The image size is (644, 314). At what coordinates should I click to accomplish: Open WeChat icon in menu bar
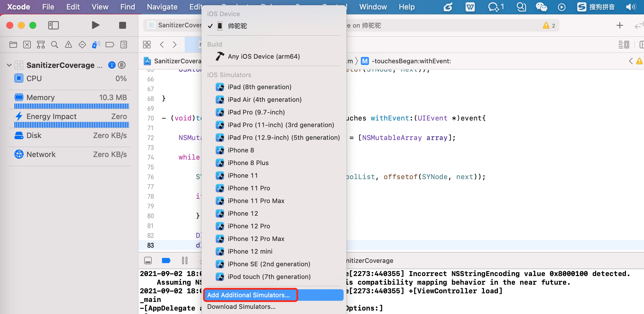tap(541, 7)
